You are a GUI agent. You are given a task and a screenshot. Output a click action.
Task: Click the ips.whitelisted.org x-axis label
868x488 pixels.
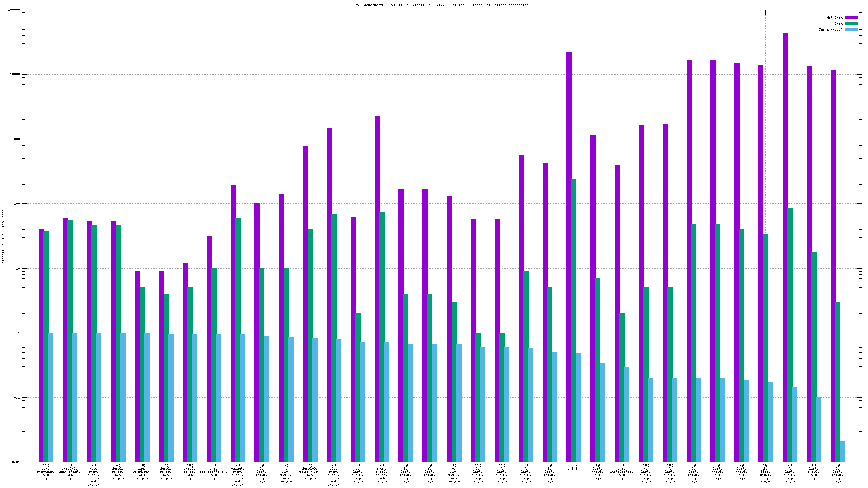point(621,472)
